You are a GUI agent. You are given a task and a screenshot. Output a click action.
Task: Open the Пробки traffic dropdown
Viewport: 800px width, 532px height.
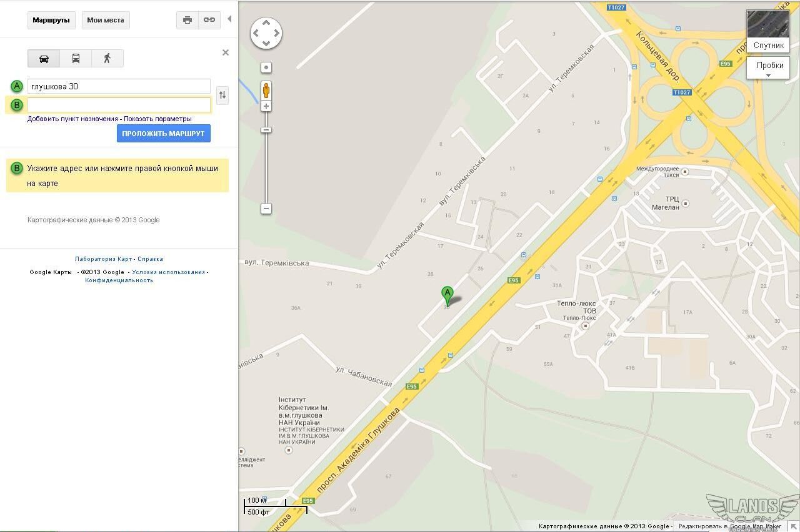[x=768, y=68]
